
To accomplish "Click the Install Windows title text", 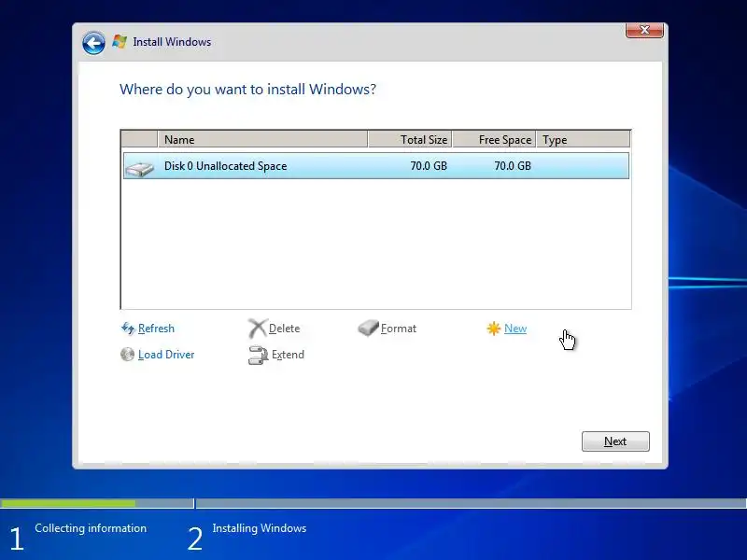I will (172, 42).
